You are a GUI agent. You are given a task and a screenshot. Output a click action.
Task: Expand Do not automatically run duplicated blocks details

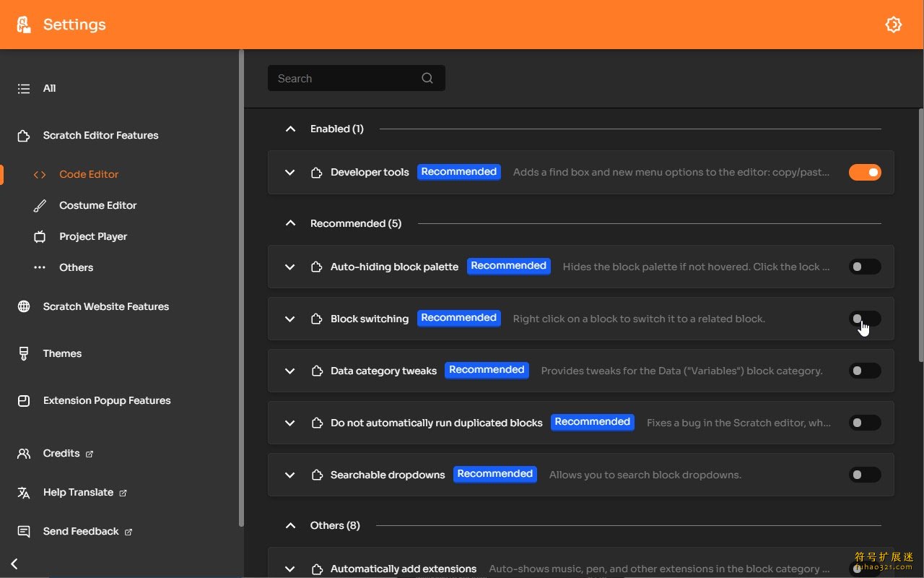coord(290,423)
